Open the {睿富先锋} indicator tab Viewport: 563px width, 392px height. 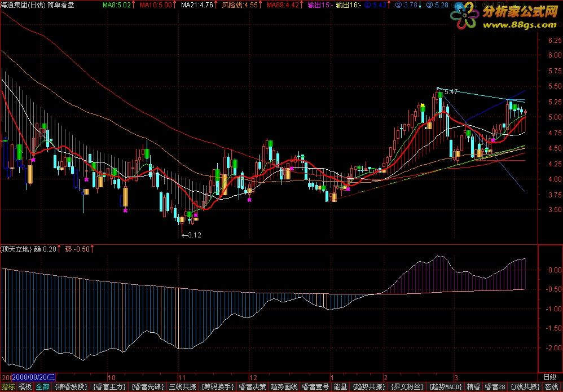tap(148, 387)
